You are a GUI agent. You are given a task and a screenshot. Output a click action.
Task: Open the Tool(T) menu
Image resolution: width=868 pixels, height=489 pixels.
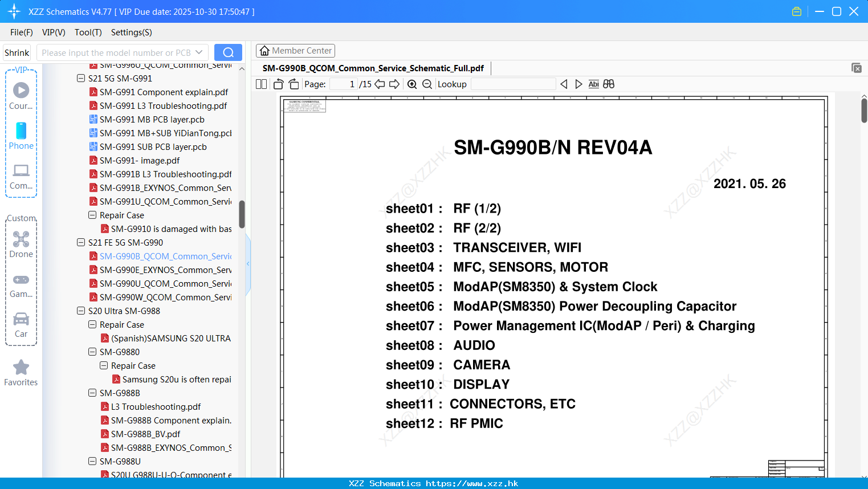(x=88, y=32)
